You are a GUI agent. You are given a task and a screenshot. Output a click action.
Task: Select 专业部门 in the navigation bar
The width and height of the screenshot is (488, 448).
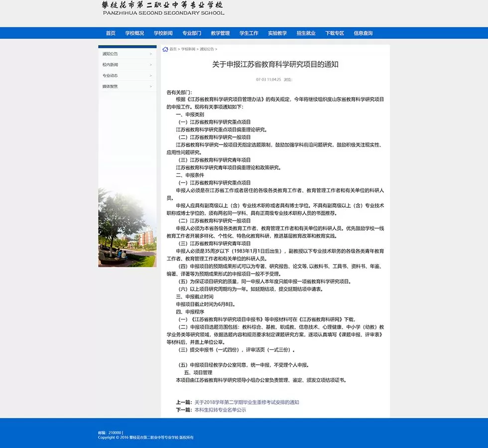[x=192, y=33]
